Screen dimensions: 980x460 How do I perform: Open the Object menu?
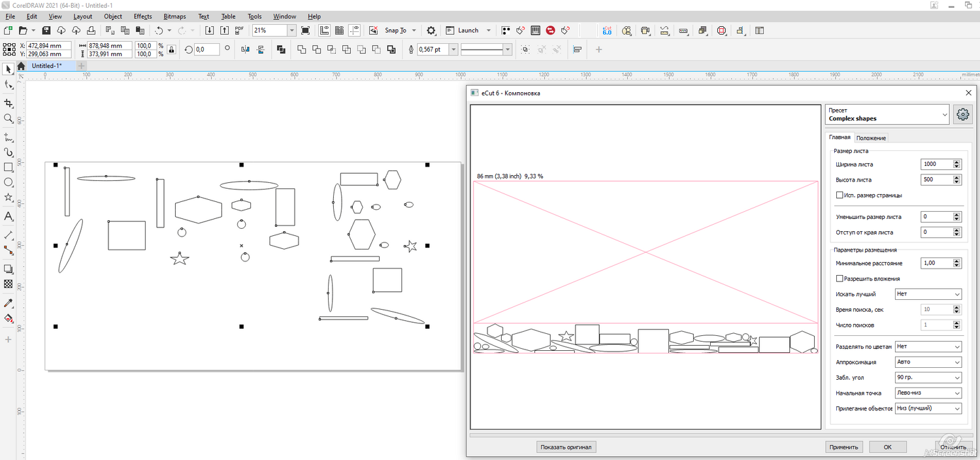[x=113, y=16]
